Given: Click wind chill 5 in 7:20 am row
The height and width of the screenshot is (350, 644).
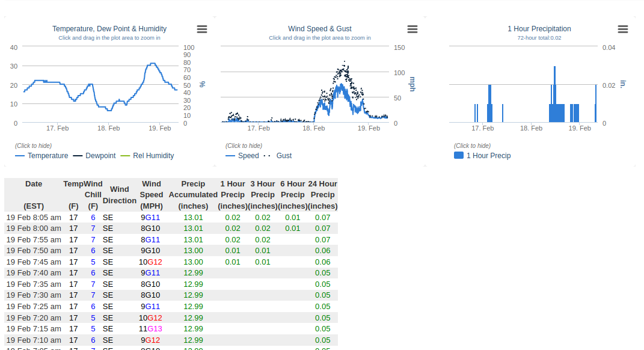Looking at the screenshot, I should [x=93, y=318].
